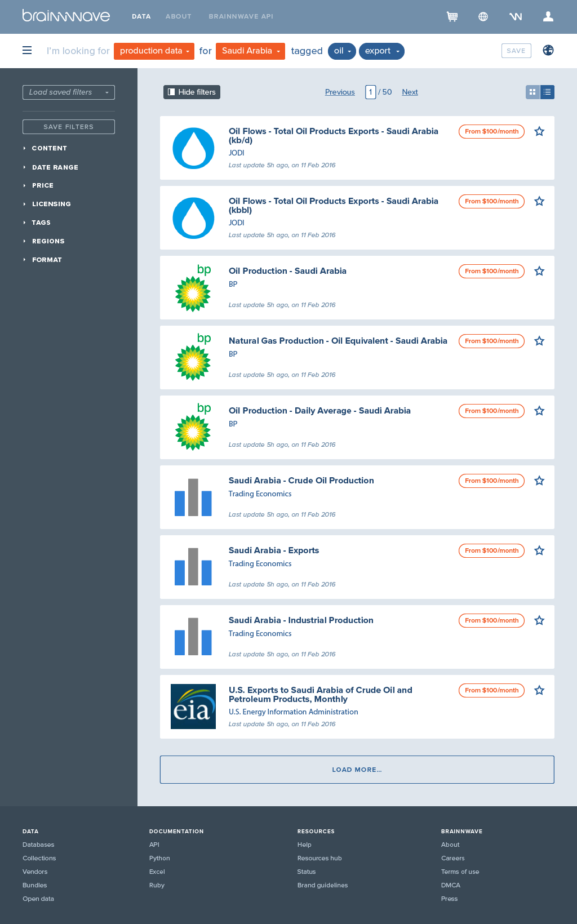Open the About nav item
Screen dimensions: 577x924
tap(179, 16)
